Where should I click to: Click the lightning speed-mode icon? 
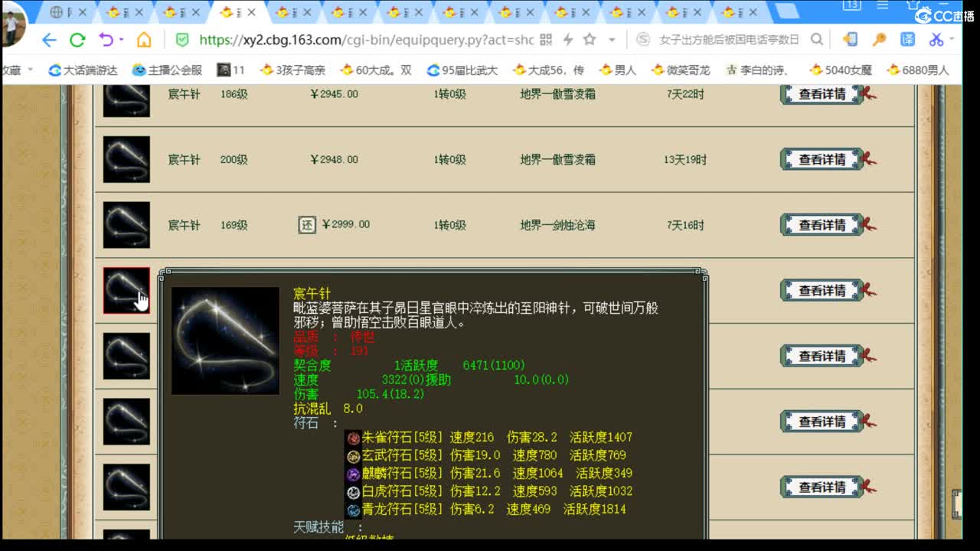tap(568, 40)
